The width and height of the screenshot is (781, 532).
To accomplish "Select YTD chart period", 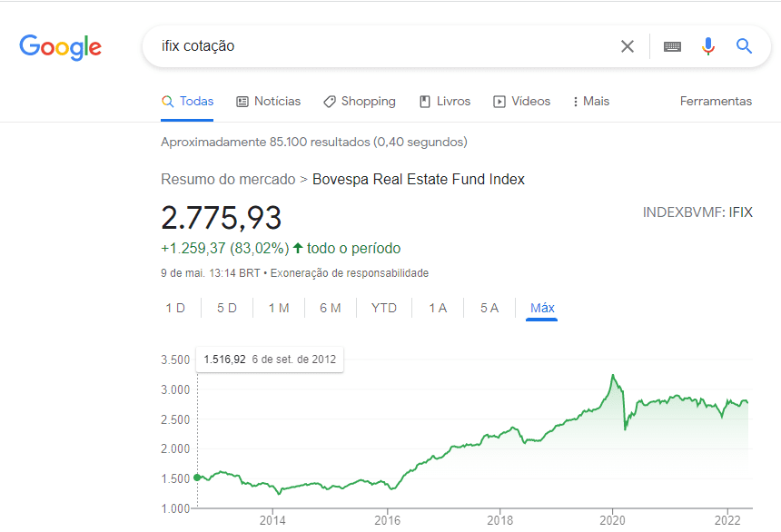I will click(384, 309).
